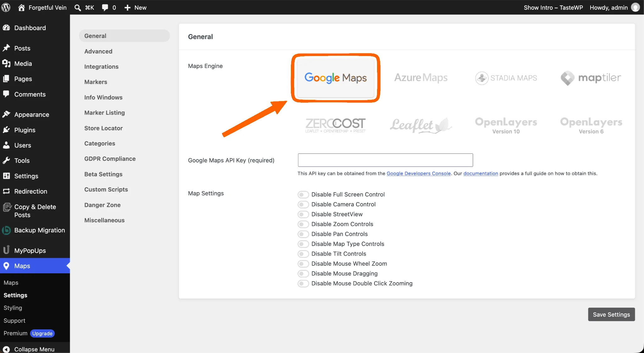Toggle Disable Mouse Wheel Zoom
Viewport: 644px width, 353px height.
pyautogui.click(x=303, y=264)
